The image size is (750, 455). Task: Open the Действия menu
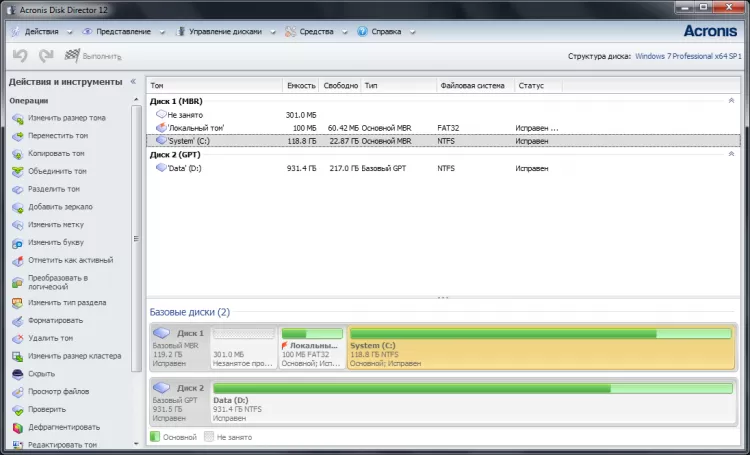[42, 32]
